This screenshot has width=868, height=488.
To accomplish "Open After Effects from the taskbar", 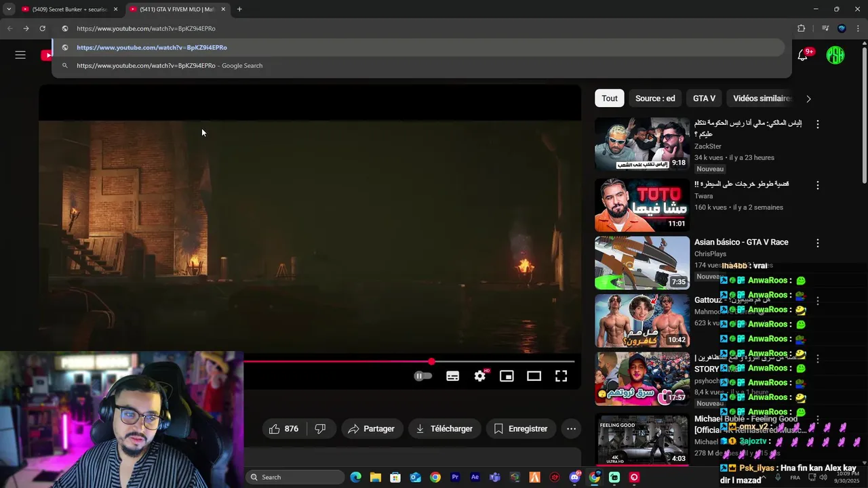I will [x=475, y=477].
